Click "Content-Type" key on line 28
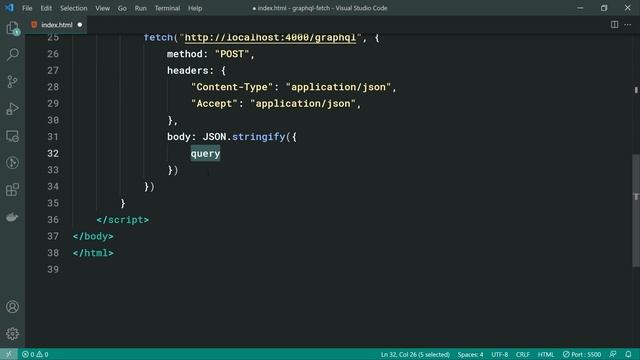Image resolution: width=640 pixels, height=360 pixels. tap(232, 87)
